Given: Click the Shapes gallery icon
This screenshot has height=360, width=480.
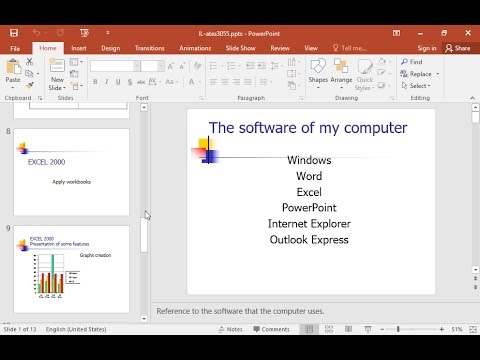Looking at the screenshot, I should pos(318,66).
